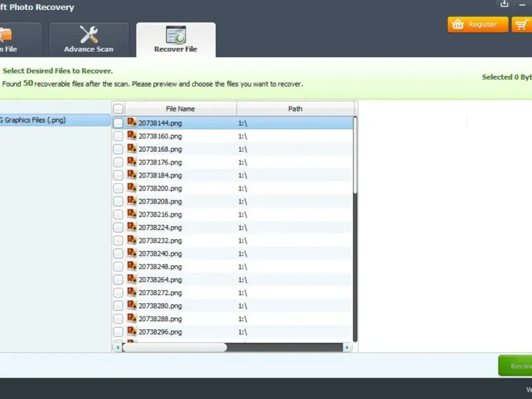
Task: Check the box for 20738176.png
Action: tap(118, 162)
